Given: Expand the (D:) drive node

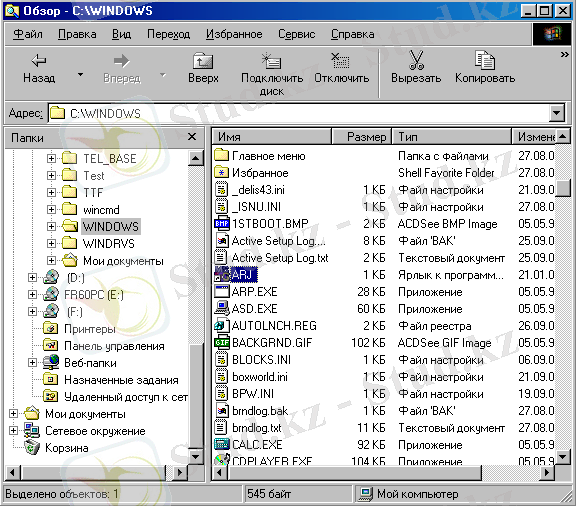Looking at the screenshot, I should tap(32, 277).
